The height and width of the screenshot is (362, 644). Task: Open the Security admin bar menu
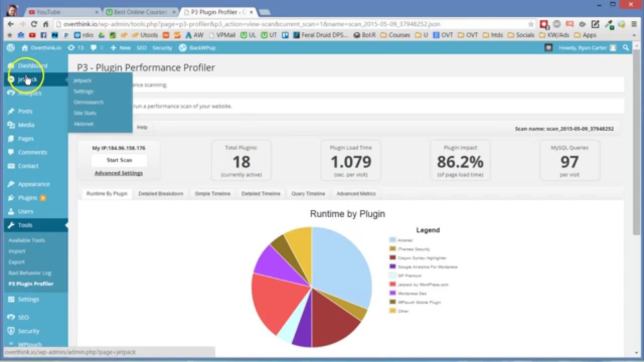click(162, 48)
